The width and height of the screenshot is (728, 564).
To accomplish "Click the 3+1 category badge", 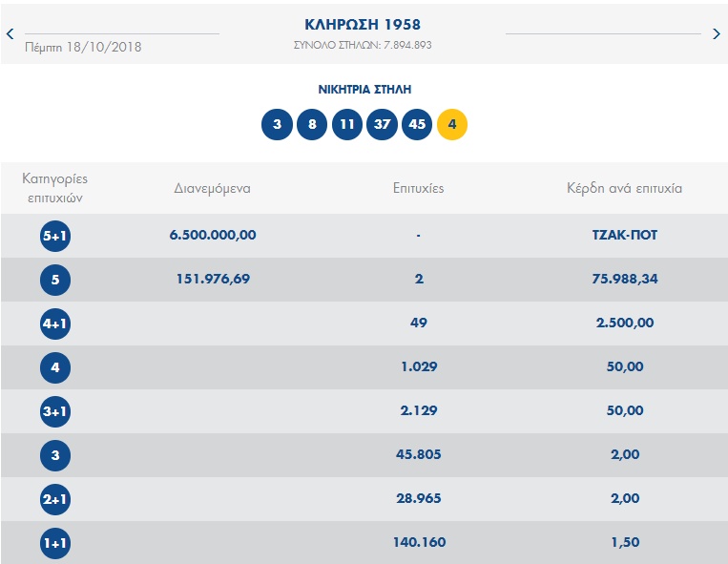I will (x=55, y=411).
